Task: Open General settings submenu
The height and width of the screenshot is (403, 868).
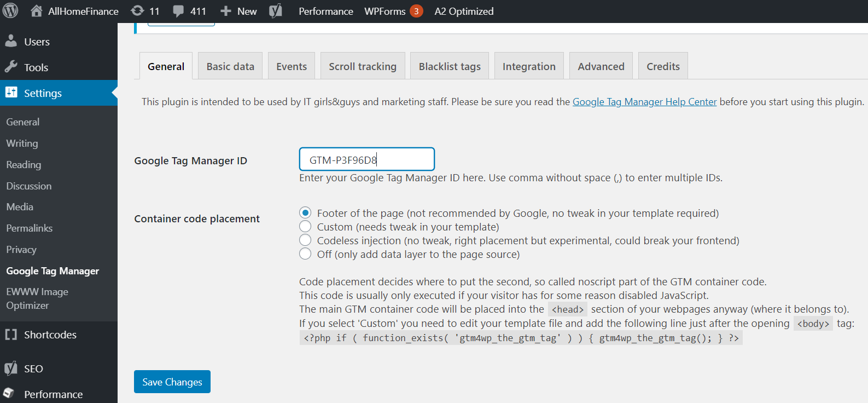Action: [x=23, y=122]
